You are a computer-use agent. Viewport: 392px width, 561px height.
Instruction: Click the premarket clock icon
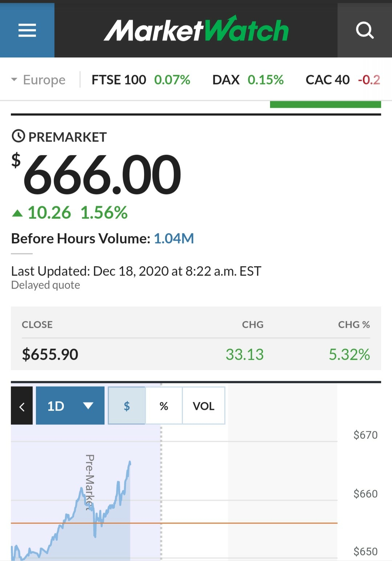tap(18, 137)
